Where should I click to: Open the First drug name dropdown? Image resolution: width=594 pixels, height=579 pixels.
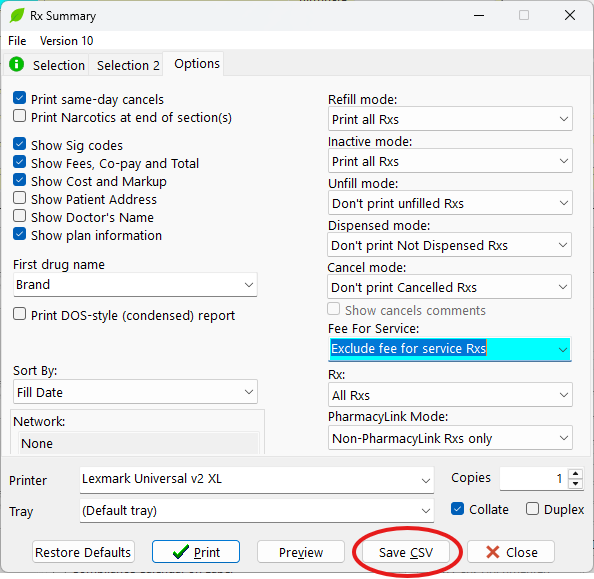(x=135, y=285)
